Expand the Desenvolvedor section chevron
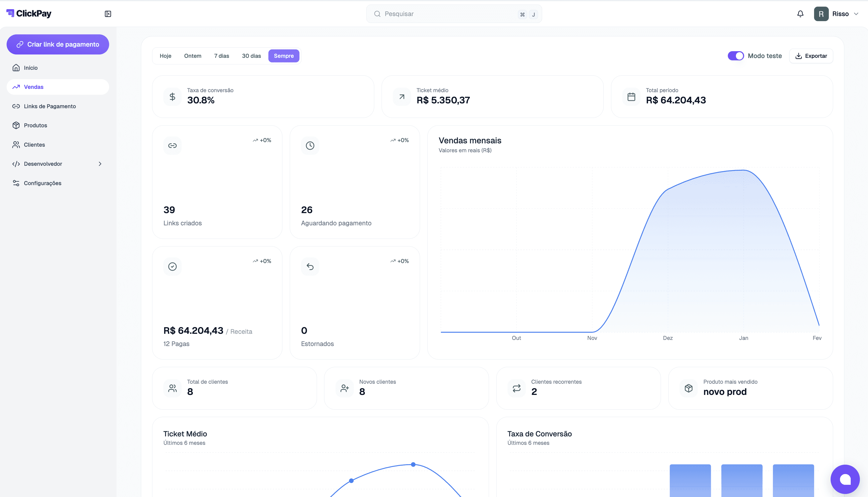This screenshot has height=497, width=868. click(100, 164)
